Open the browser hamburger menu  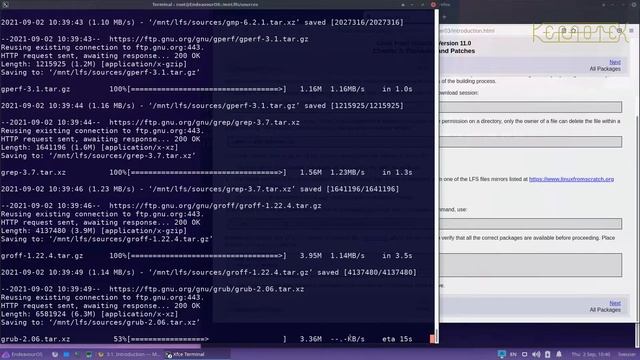(631, 31)
